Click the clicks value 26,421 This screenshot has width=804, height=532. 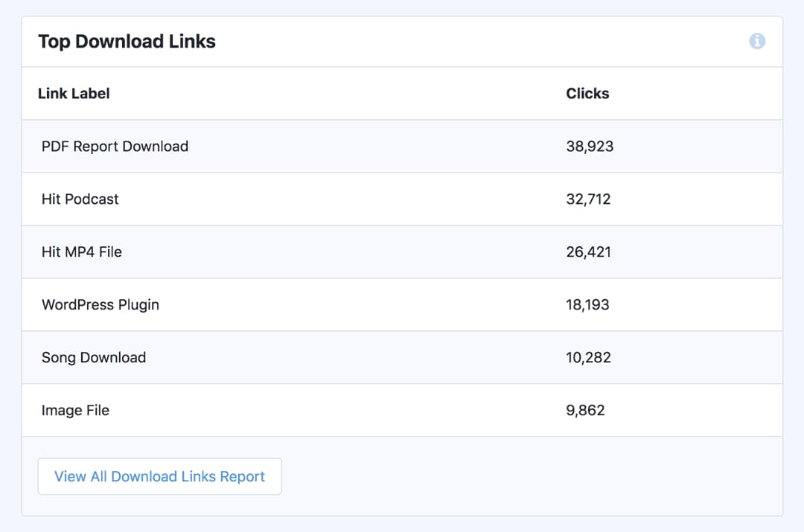587,251
